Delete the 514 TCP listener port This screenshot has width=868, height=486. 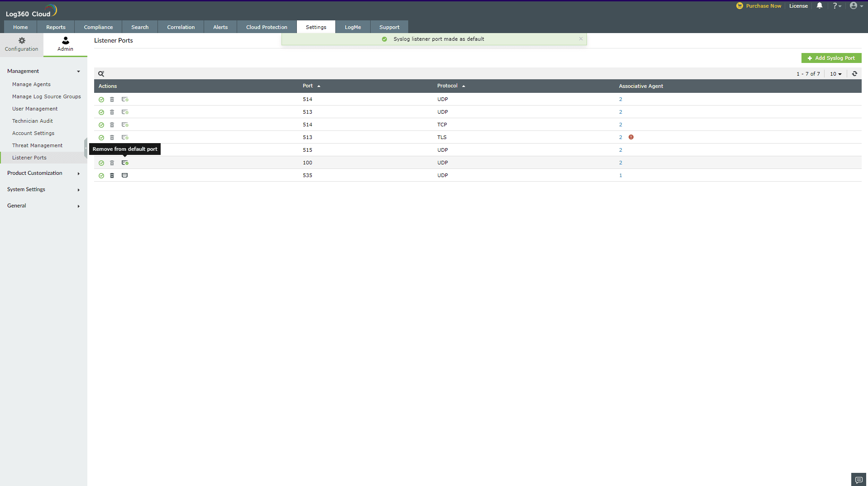[112, 125]
